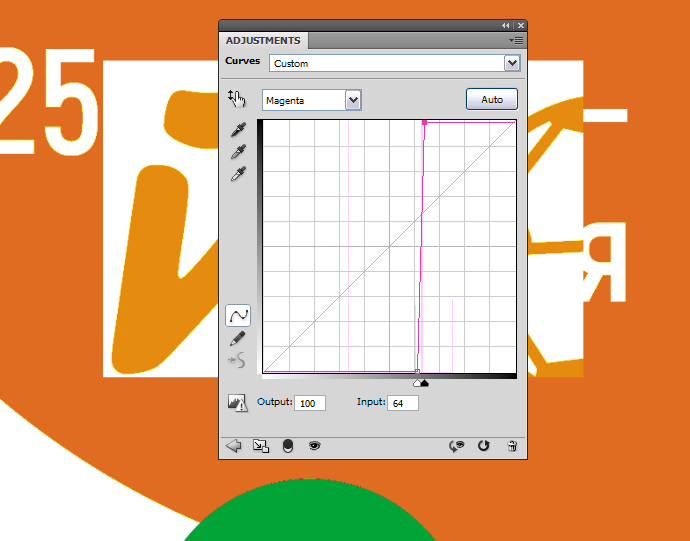Click the smooth curve values icon
Viewport: 690px width, 541px height.
(x=237, y=361)
